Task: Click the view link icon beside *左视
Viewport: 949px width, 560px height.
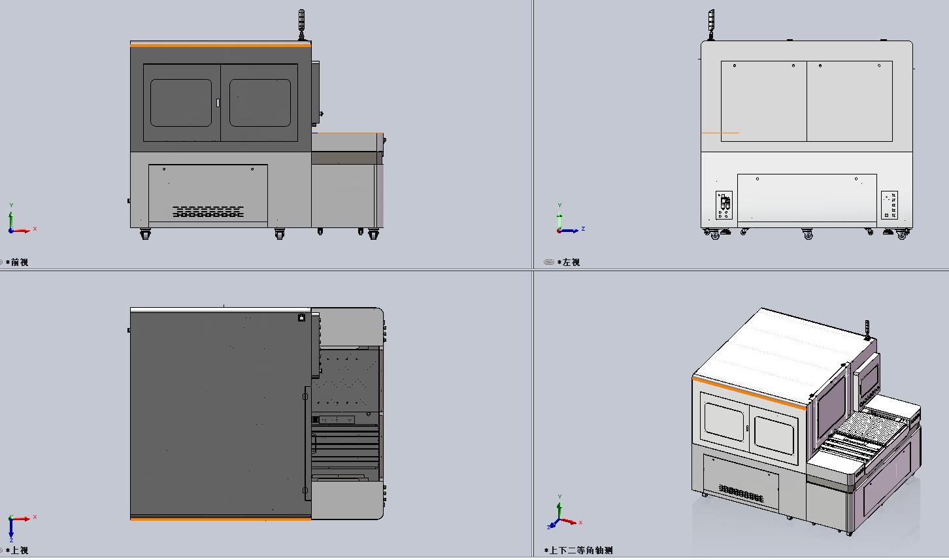Action: 549,262
